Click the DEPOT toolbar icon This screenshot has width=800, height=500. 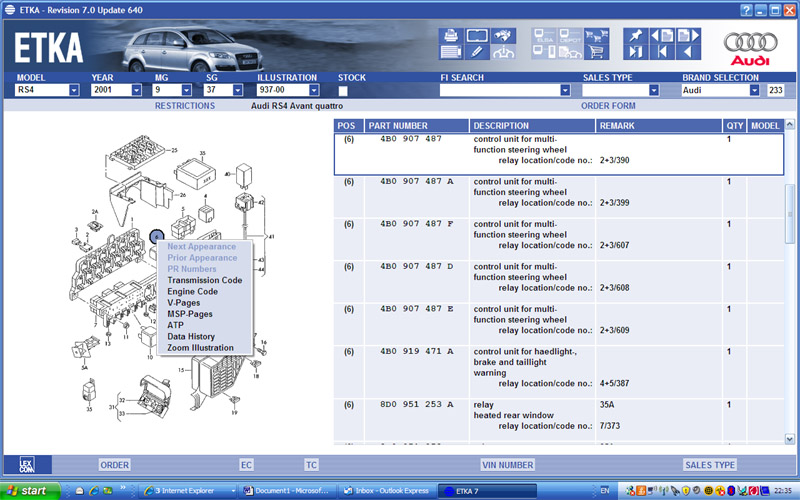570,36
